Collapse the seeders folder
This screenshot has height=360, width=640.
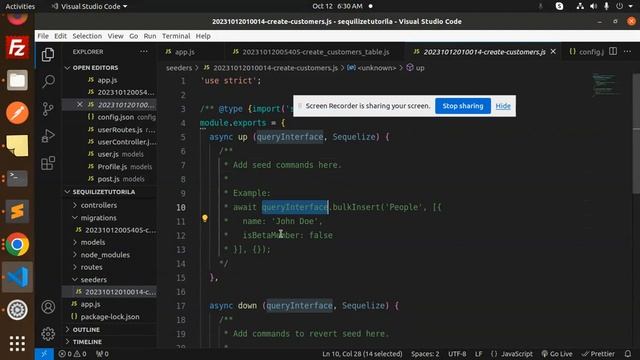(x=93, y=280)
